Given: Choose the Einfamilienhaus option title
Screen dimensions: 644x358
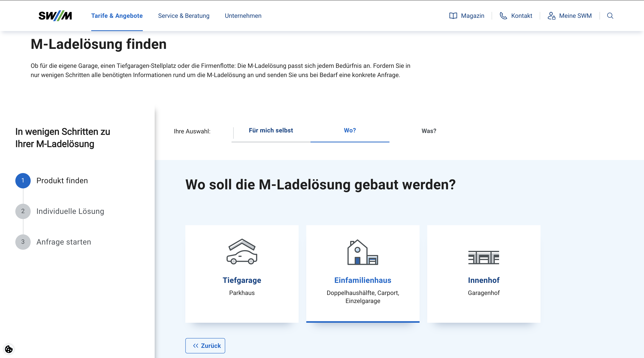Looking at the screenshot, I should click(363, 280).
